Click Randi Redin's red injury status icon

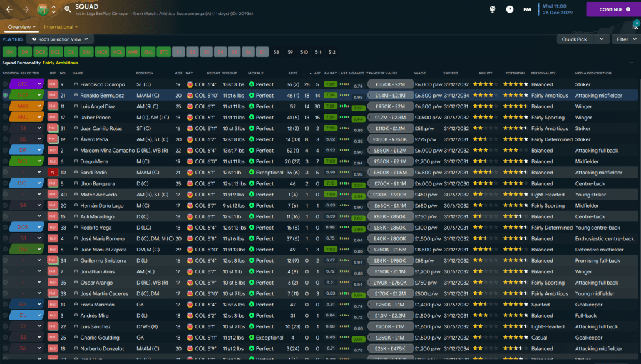pos(53,172)
